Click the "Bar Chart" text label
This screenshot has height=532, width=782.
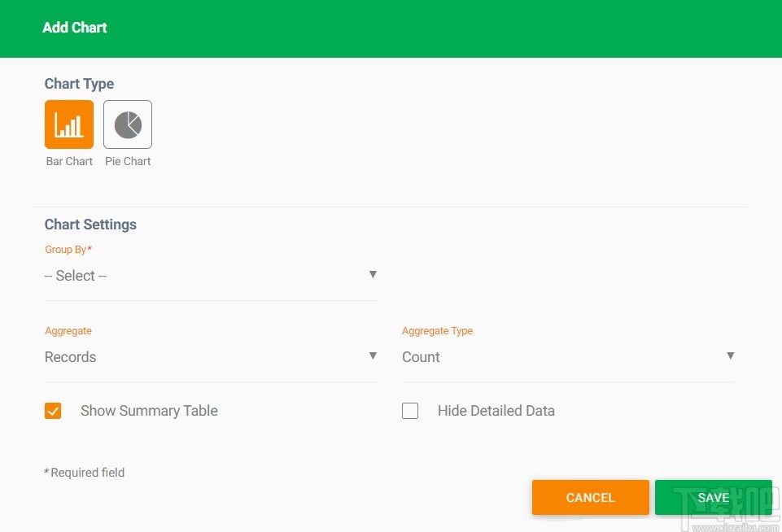(x=69, y=161)
